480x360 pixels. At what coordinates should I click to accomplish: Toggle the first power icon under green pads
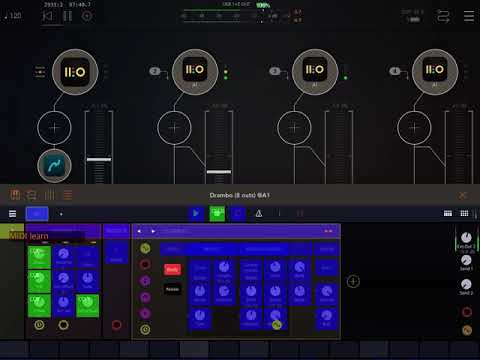click(x=39, y=325)
